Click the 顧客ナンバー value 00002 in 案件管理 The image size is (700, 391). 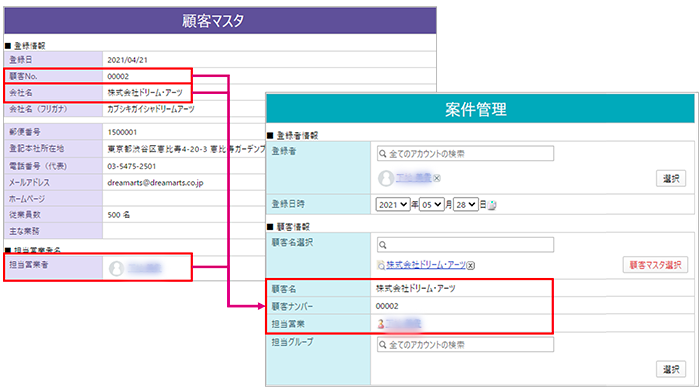point(387,306)
